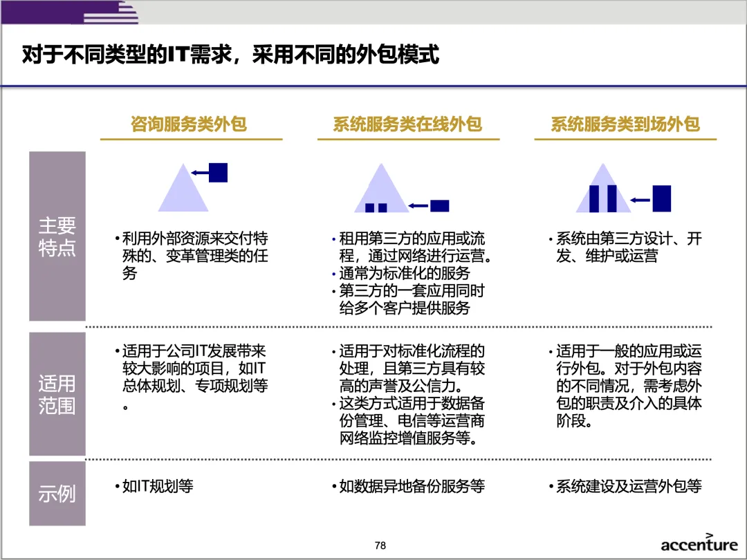Viewport: 747px width, 560px height.
Task: Click the slide title about IT需求外包模式
Action: pos(230,55)
